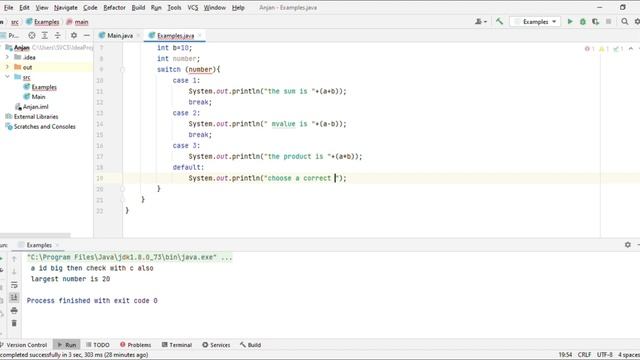Open the Run menu
Image resolution: width=640 pixels, height=360 pixels.
156,7
